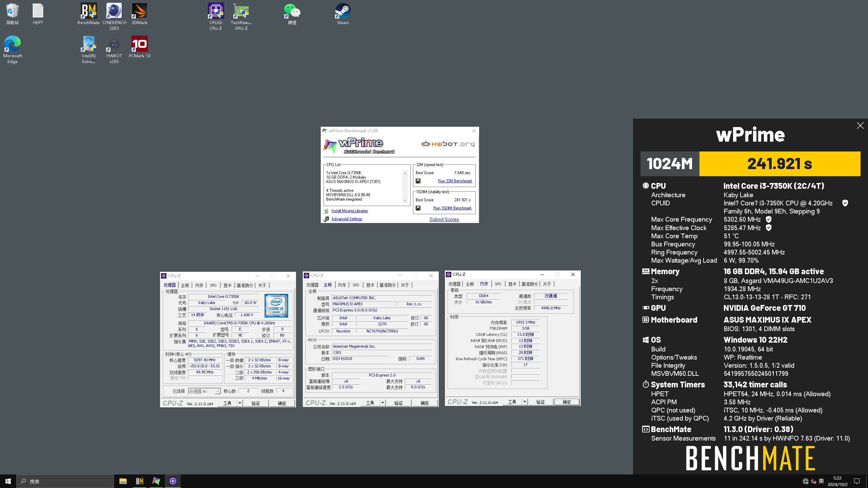Open tools dropdown arrow in memory CPU-Z window

[525, 402]
